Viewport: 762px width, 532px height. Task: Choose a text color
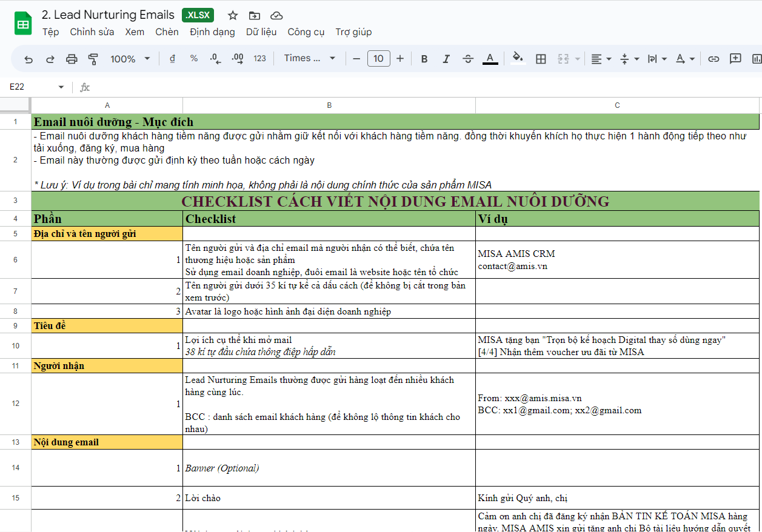(490, 59)
